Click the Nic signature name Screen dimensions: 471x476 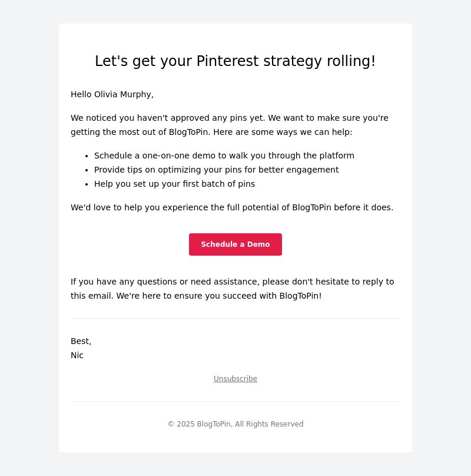[77, 355]
